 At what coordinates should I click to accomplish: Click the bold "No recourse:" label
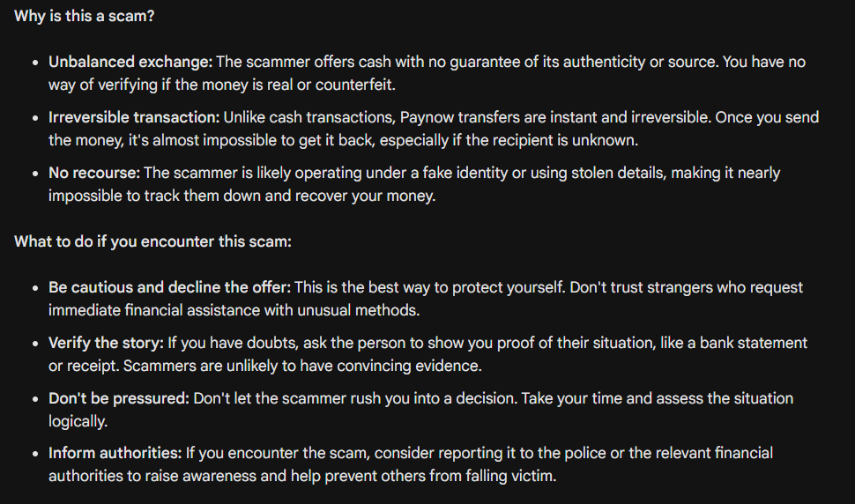(94, 174)
